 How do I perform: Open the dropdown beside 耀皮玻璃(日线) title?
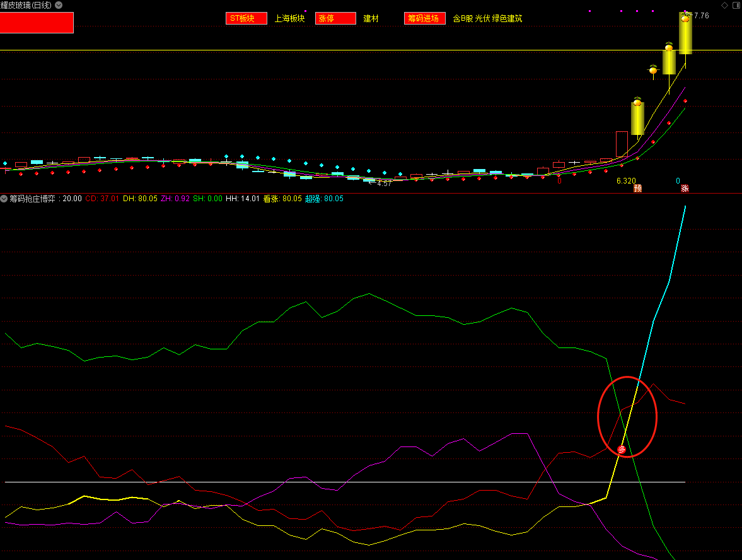(x=59, y=5)
